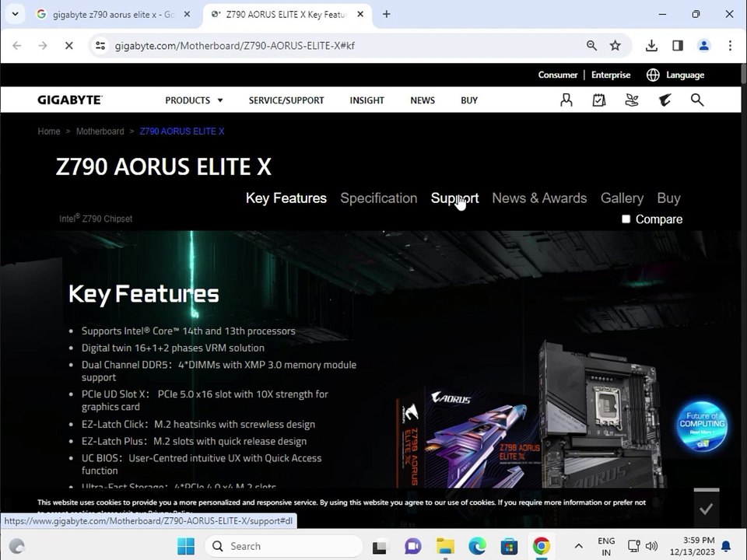Select Z790 AORUS ELITE X breadcrumb
The width and height of the screenshot is (747, 560).
point(181,131)
